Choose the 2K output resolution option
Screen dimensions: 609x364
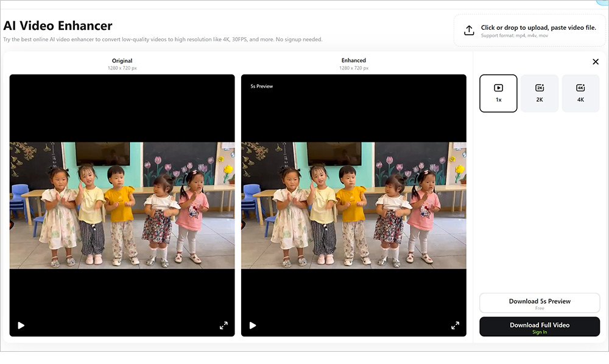click(540, 93)
